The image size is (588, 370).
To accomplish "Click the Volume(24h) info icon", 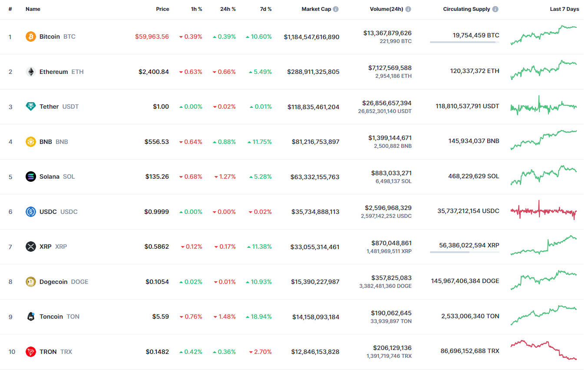I will (x=408, y=9).
